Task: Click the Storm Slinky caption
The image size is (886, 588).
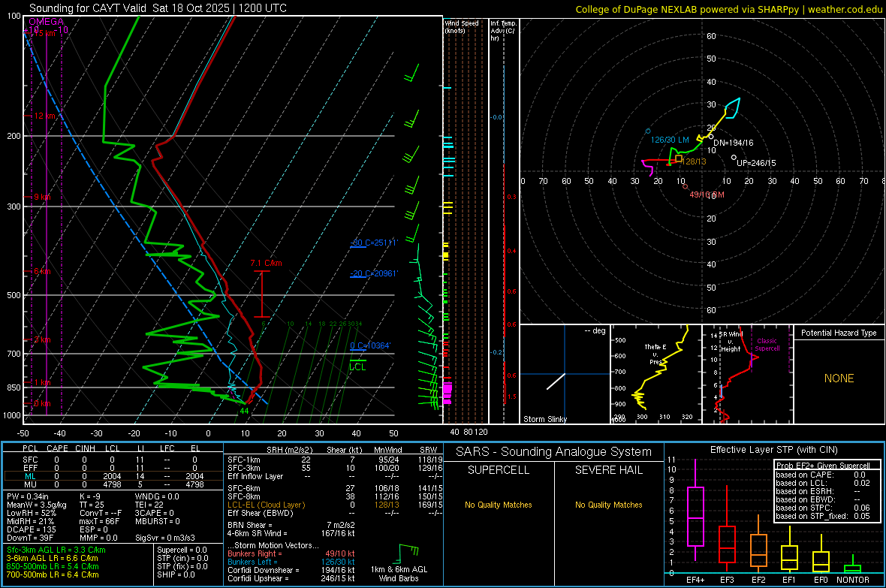Action: tap(544, 419)
